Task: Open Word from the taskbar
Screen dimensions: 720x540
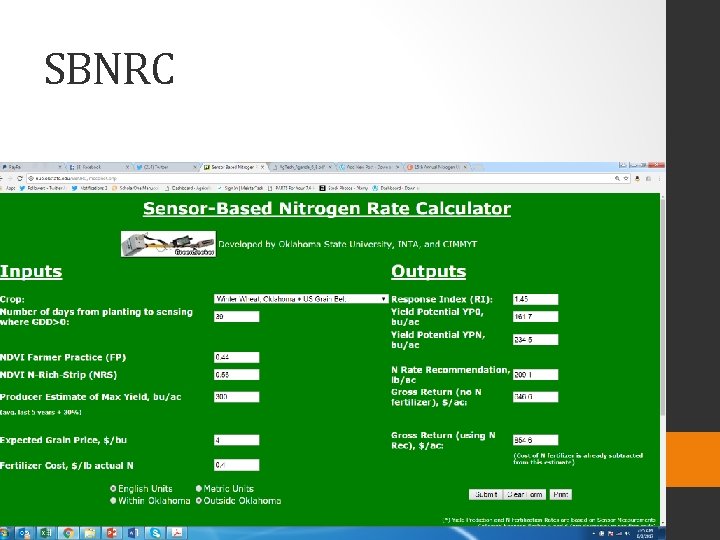Action: pyautogui.click(x=133, y=533)
